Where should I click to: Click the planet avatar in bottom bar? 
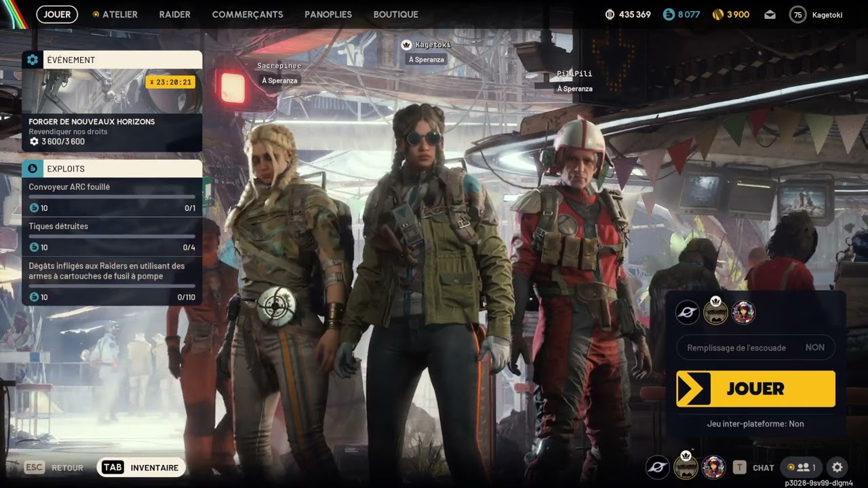[x=657, y=467]
